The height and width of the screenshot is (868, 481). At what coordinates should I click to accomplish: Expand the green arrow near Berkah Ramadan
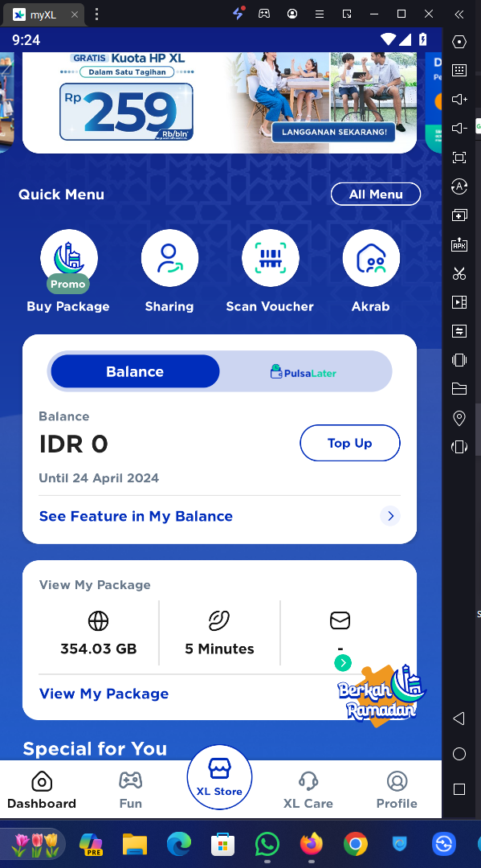343,662
